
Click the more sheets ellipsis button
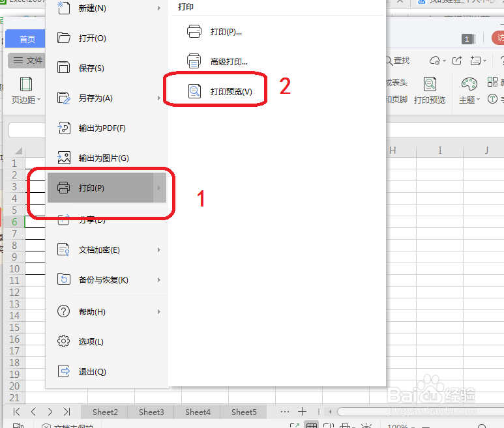[x=285, y=412]
